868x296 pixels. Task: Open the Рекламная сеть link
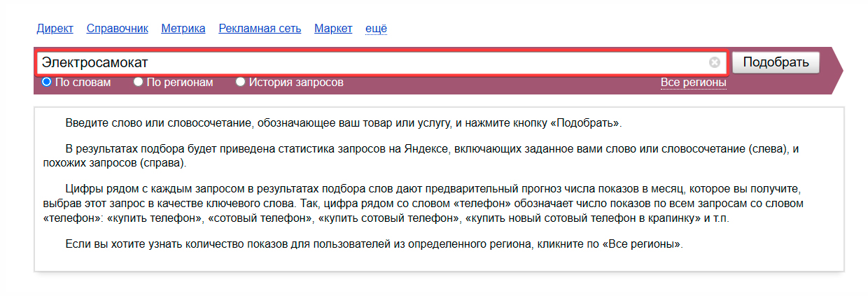260,29
